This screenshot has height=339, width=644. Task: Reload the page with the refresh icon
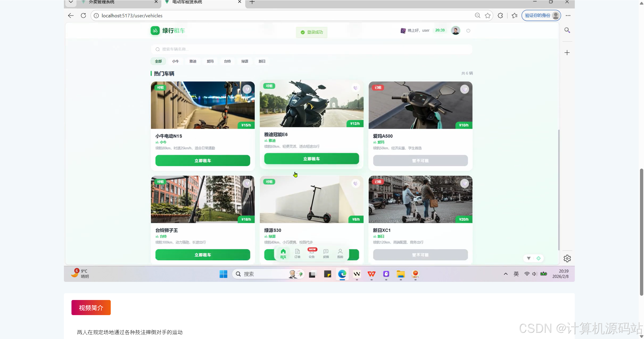(83, 16)
